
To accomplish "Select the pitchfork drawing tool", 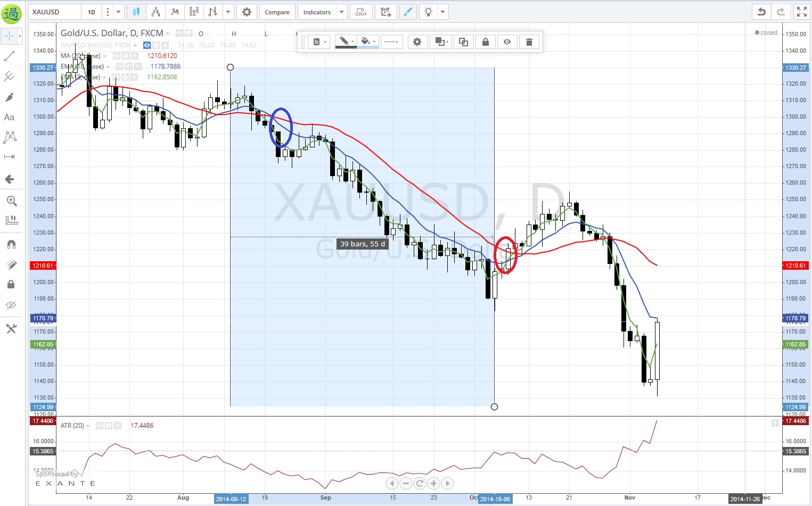I will click(10, 77).
